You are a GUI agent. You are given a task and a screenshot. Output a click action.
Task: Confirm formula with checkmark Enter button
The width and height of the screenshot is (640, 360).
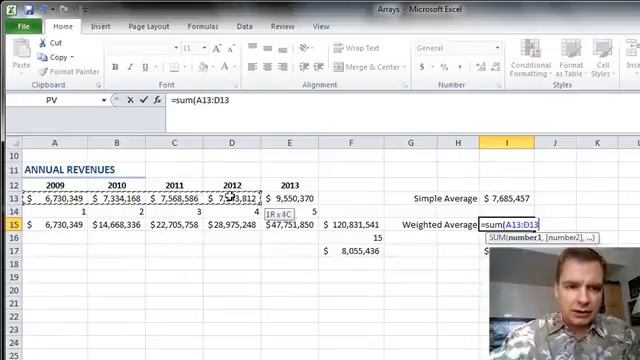point(144,100)
